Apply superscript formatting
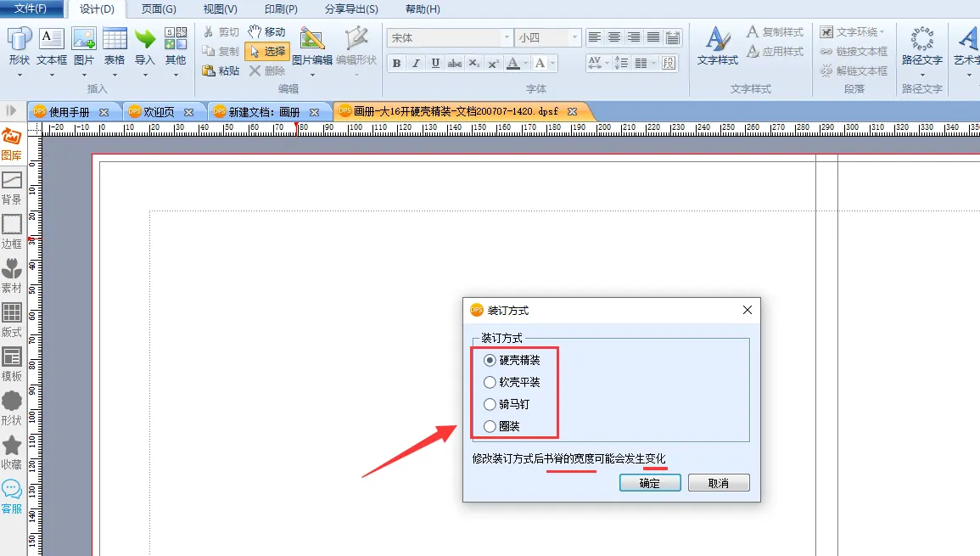Image resolution: width=980 pixels, height=556 pixels. [x=494, y=63]
